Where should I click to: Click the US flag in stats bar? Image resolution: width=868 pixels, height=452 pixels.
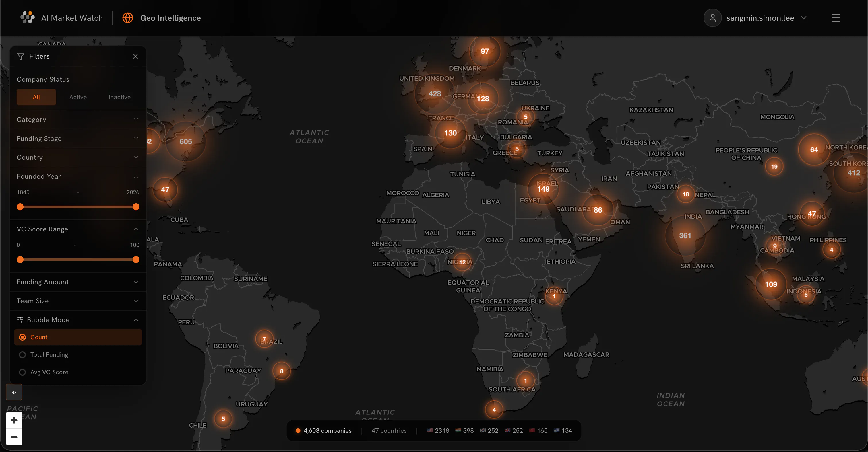click(x=430, y=430)
